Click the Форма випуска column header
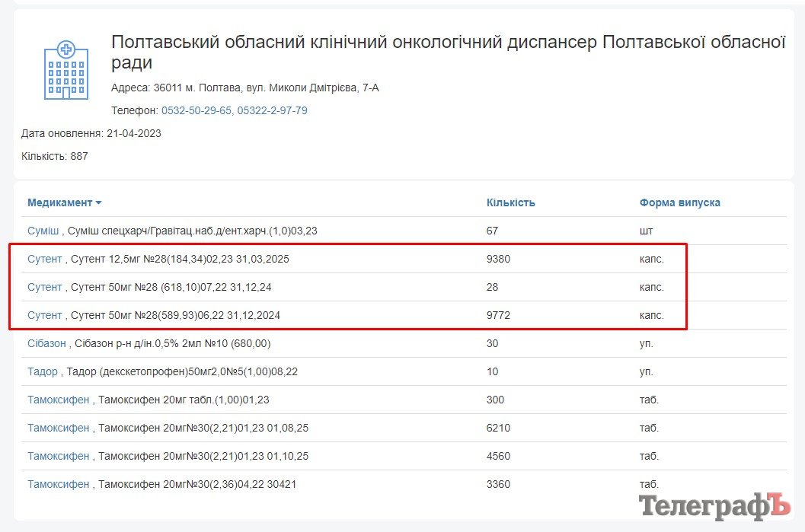 tap(679, 202)
